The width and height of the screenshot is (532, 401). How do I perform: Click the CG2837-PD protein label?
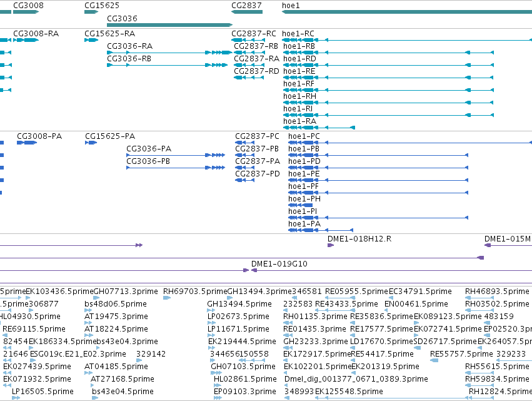point(258,174)
